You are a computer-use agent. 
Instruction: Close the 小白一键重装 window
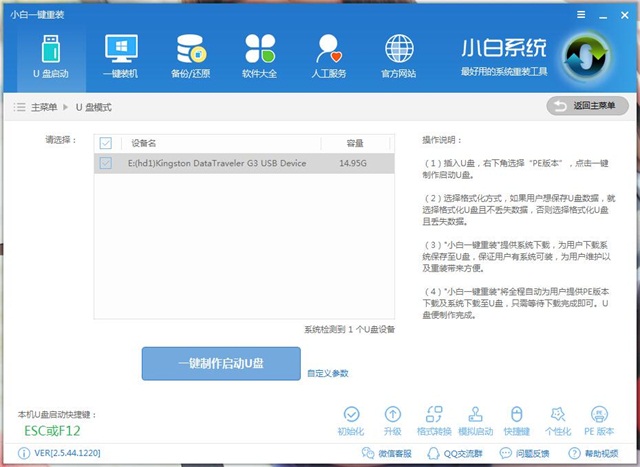(x=624, y=15)
